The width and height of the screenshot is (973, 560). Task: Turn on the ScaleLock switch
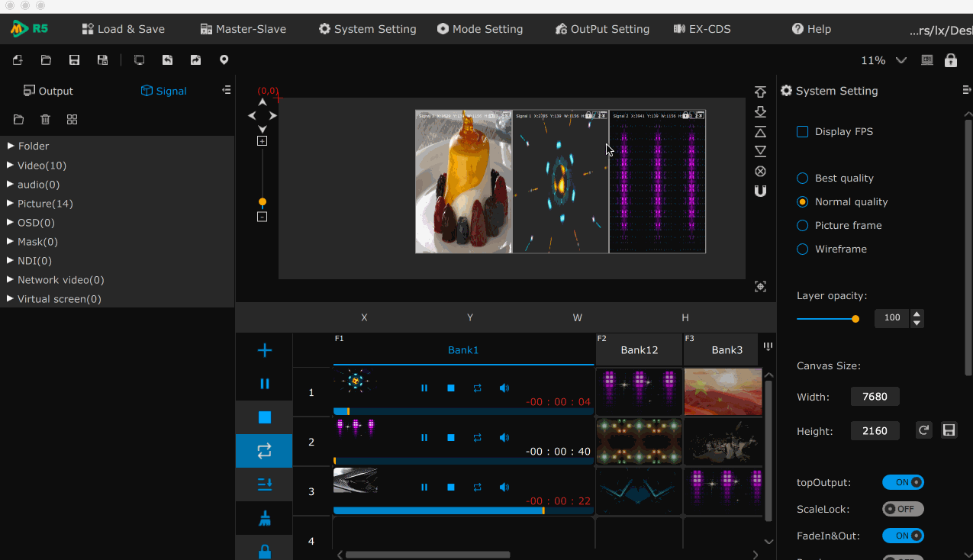click(903, 509)
